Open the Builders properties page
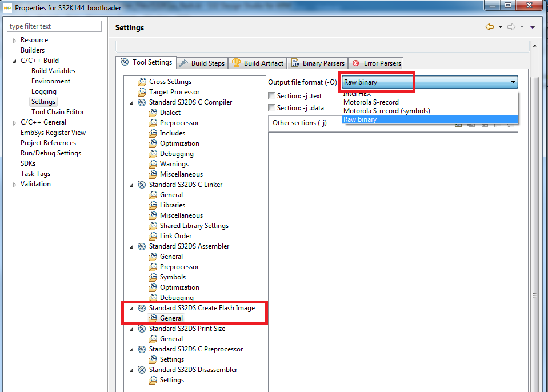Screen dimensions: 548x392 33,50
